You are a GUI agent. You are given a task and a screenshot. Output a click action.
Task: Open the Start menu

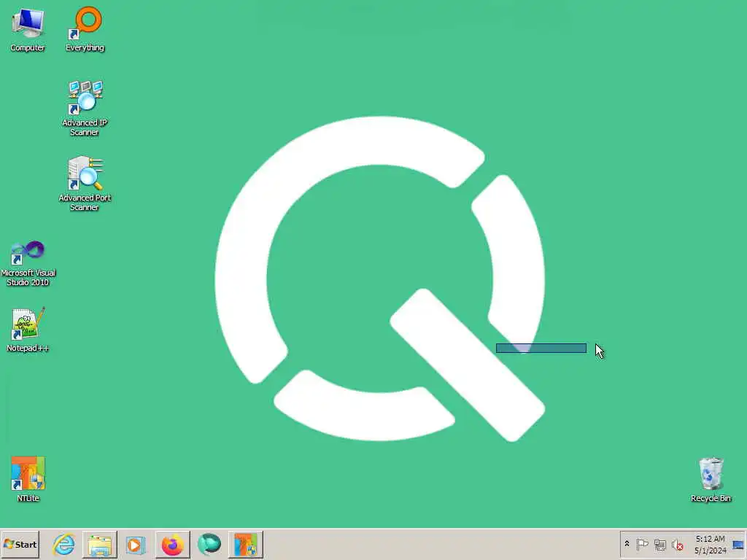20,544
